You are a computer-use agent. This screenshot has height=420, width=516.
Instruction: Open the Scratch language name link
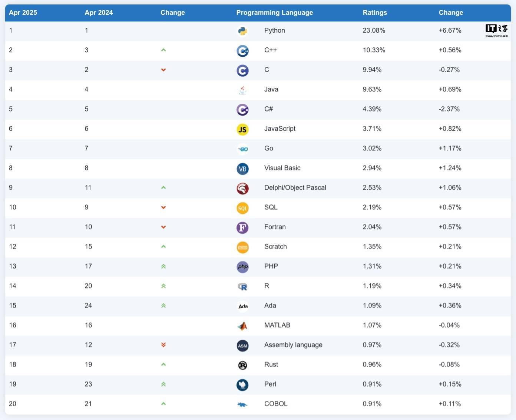[275, 247]
